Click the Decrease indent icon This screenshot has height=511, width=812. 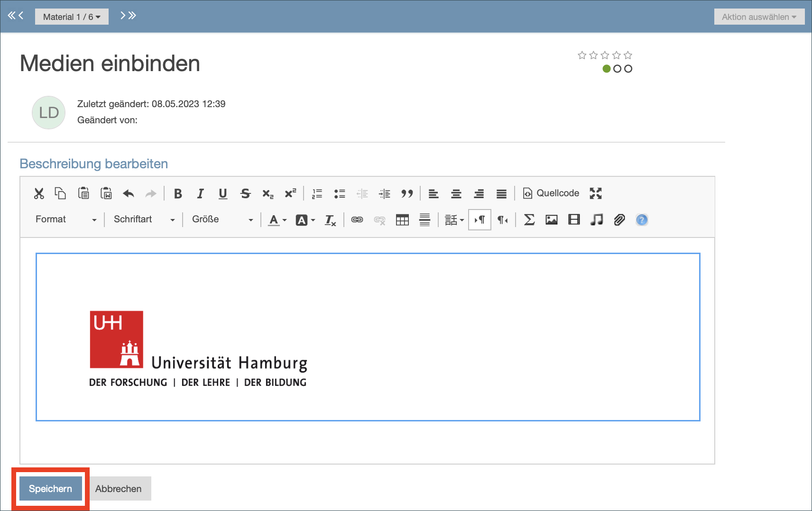[362, 193]
